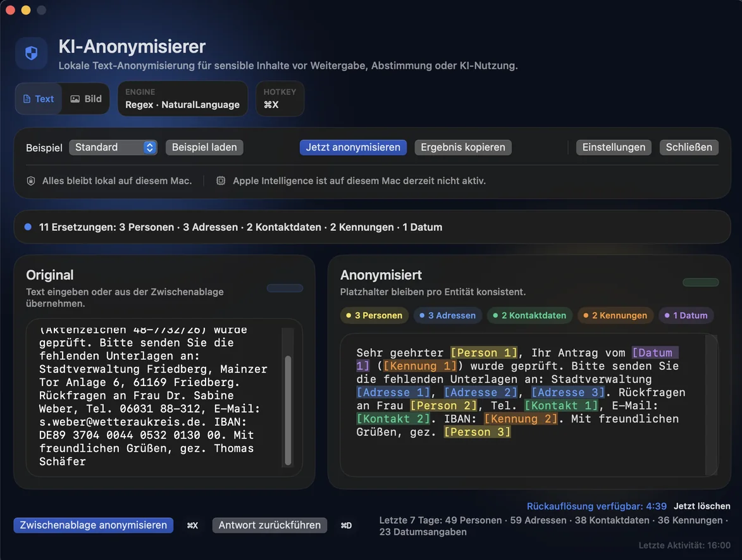Open the Engine Regex · NaturalLanguage panel
The width and height of the screenshot is (742, 560).
tap(182, 99)
